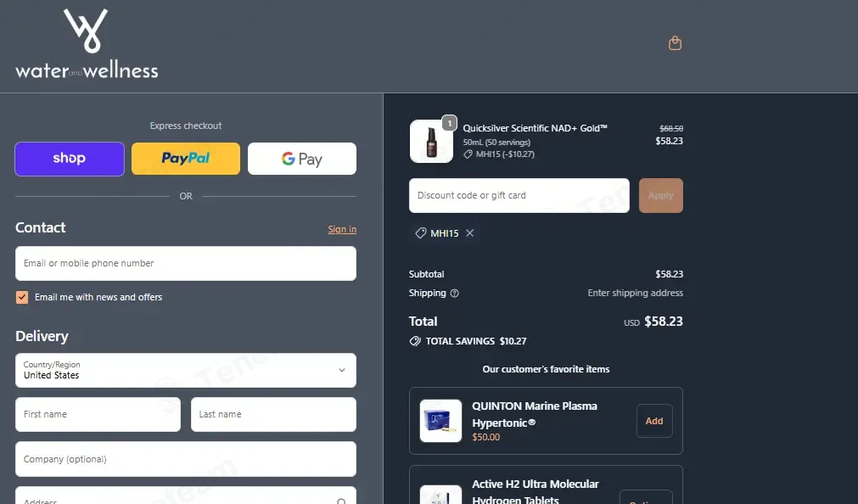Click the TOTAL SAVINGS $10.27 text

coord(476,341)
